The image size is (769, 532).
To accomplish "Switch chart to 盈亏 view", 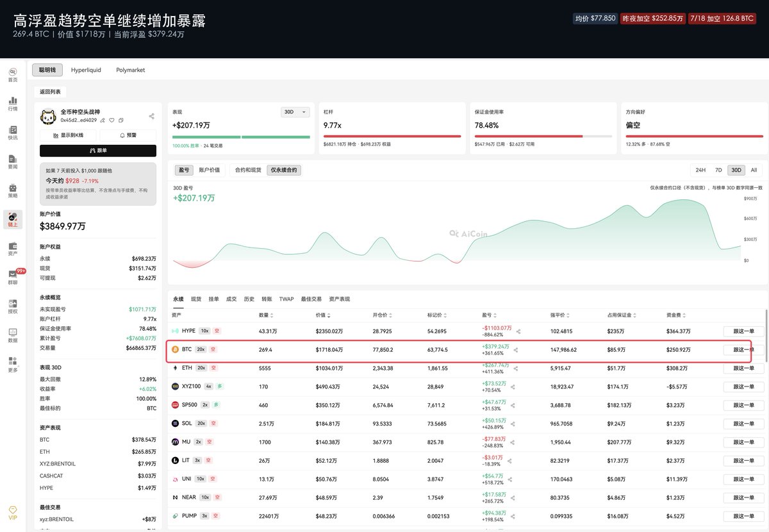I will click(x=184, y=170).
